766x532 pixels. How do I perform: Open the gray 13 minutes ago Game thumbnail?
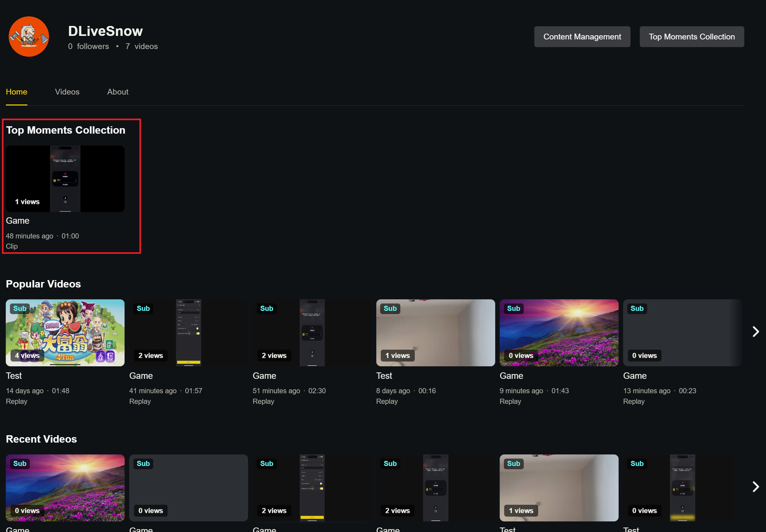(x=682, y=333)
